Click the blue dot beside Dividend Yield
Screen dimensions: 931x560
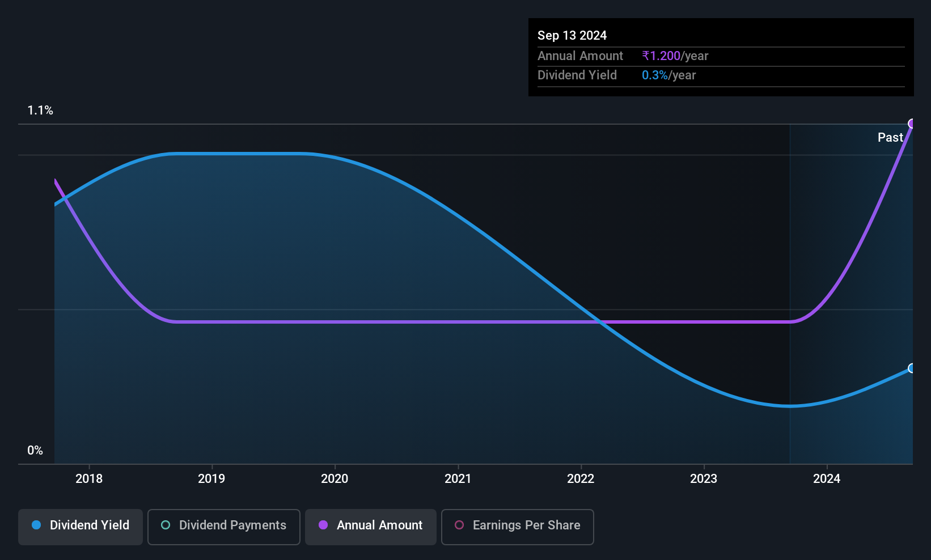[36, 525]
